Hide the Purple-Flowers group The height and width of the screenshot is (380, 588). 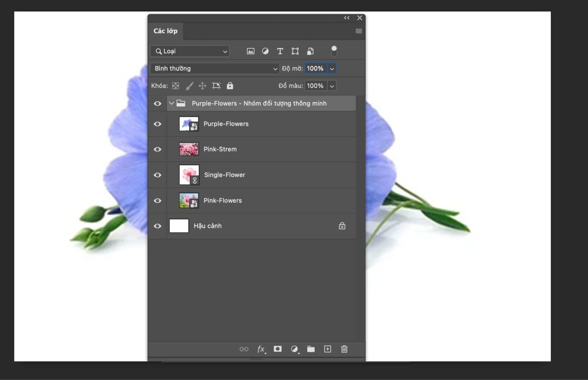click(157, 103)
